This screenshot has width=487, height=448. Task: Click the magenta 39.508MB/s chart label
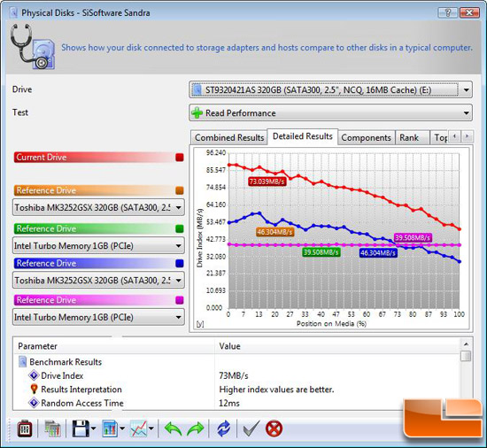point(413,238)
